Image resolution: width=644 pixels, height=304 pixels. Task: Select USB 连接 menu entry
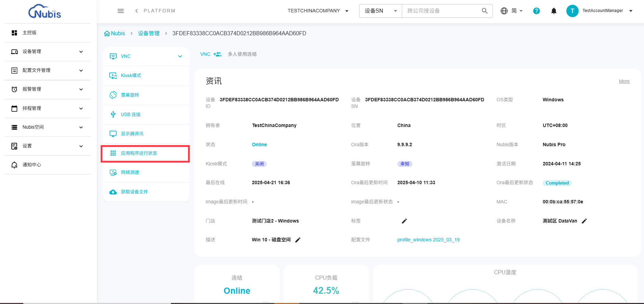(x=146, y=114)
